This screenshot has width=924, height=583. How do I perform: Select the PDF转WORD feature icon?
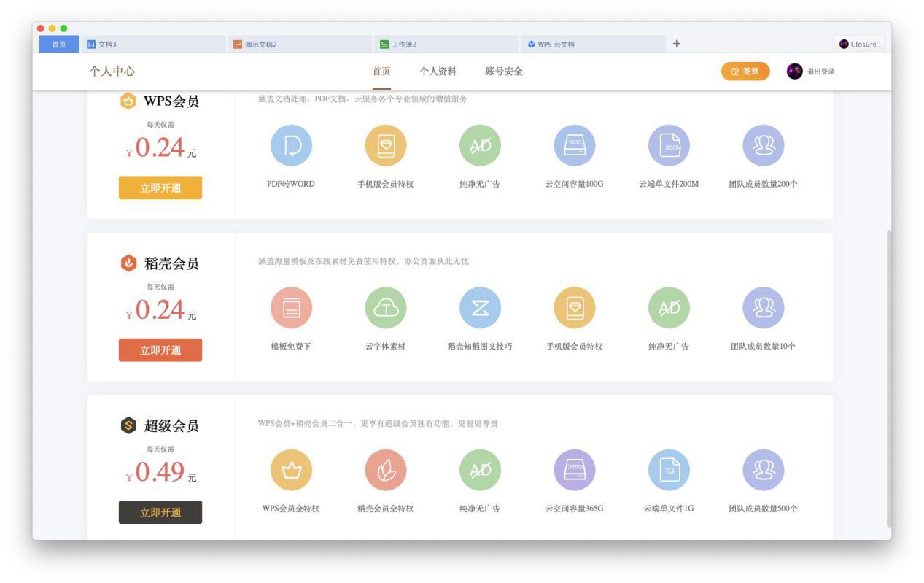coord(291,145)
